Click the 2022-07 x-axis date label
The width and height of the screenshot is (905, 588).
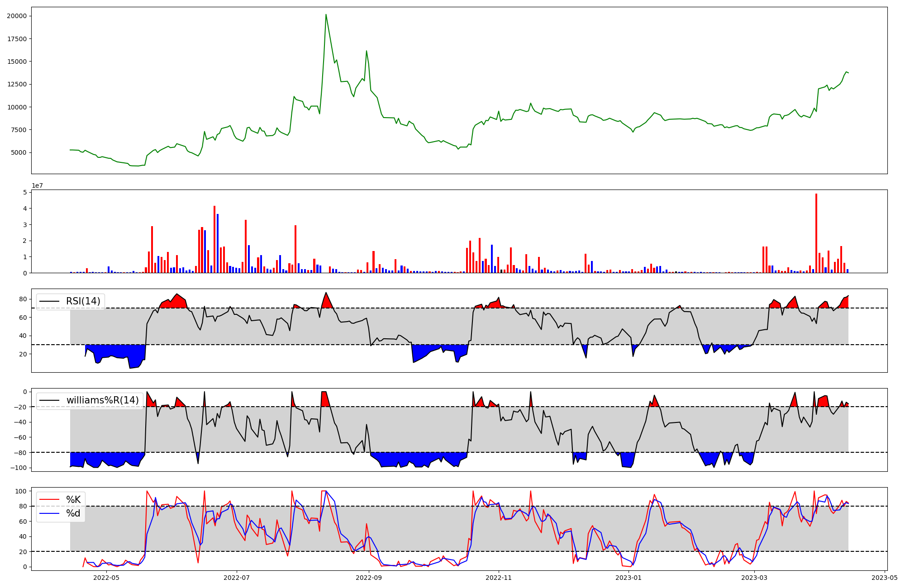point(237,578)
